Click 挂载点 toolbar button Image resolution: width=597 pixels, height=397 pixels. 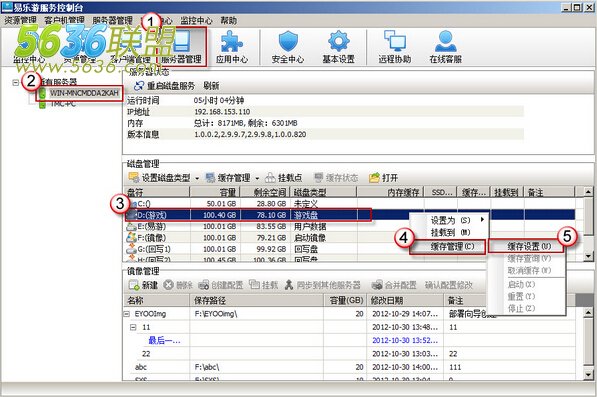(284, 178)
